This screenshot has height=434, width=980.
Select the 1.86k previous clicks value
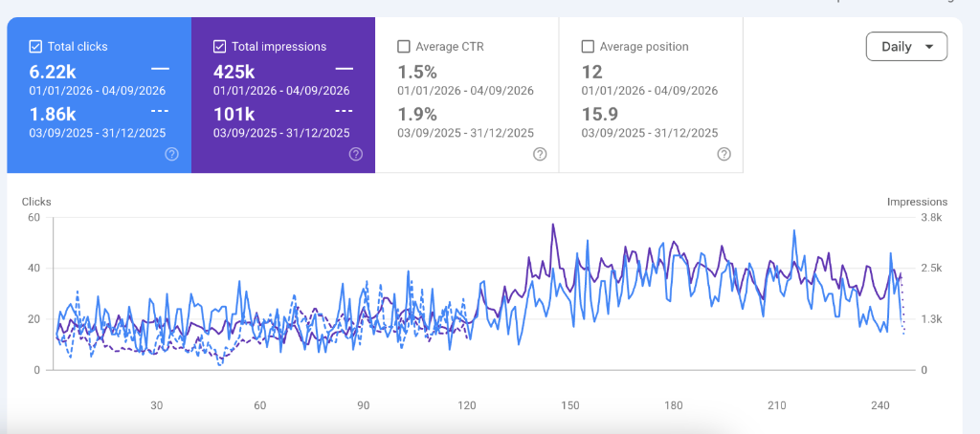point(53,115)
